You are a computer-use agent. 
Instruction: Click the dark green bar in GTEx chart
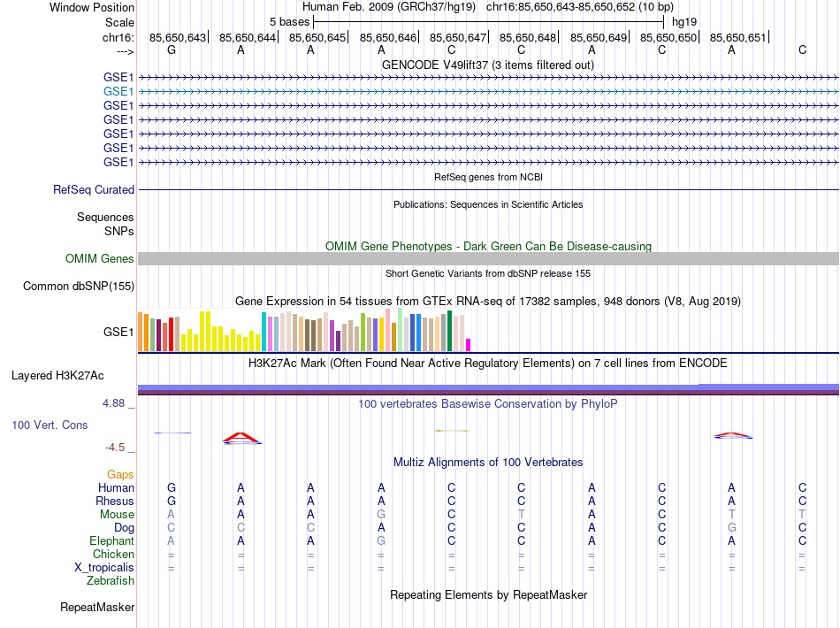[x=449, y=331]
